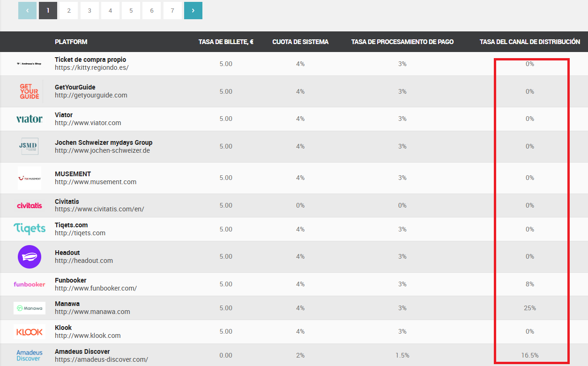Open the www.musement.com URL
Image resolution: width=588 pixels, height=366 pixels.
(96, 182)
